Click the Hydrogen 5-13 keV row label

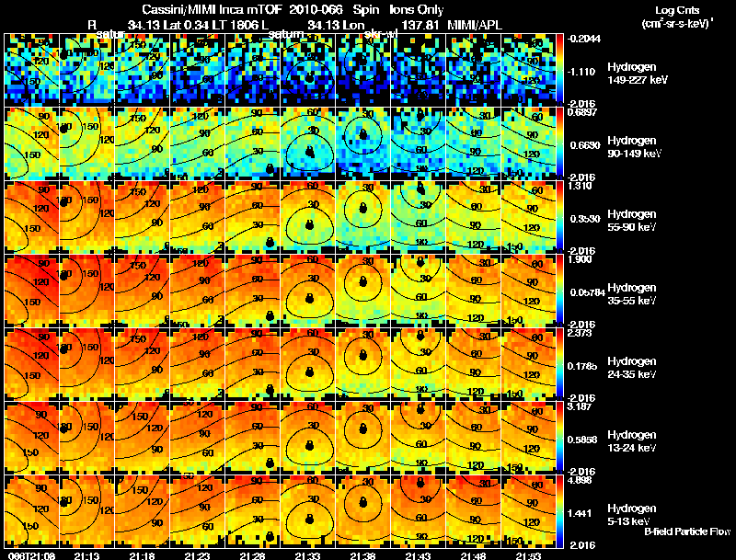click(632, 515)
